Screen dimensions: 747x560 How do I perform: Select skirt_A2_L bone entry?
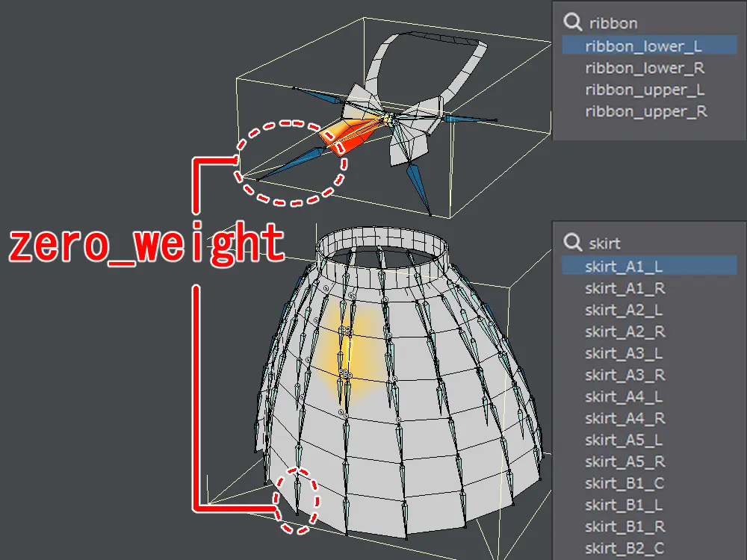[624, 310]
